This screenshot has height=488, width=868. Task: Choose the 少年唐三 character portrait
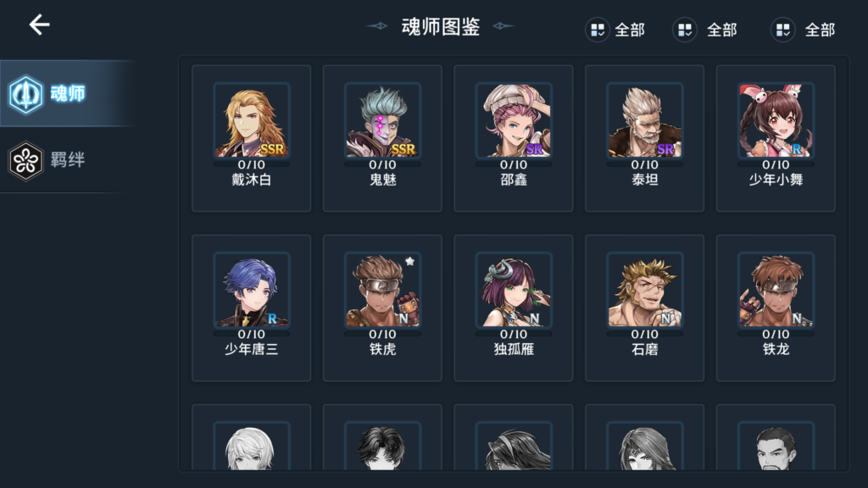(251, 290)
